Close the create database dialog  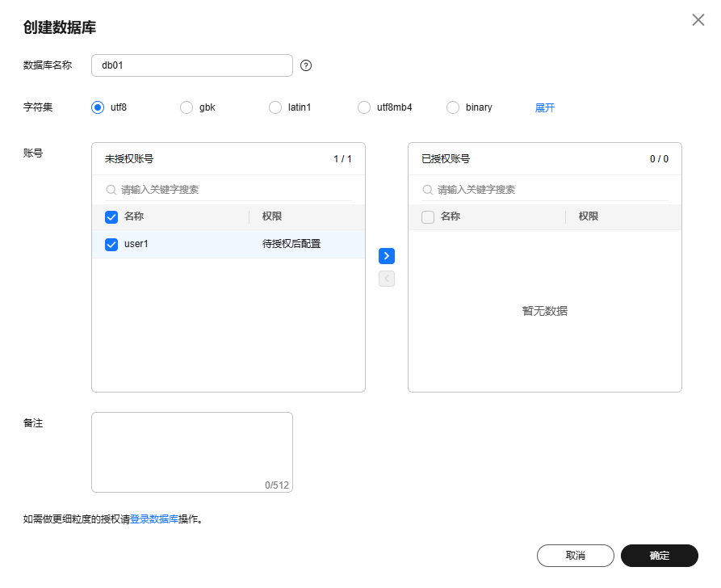[698, 20]
